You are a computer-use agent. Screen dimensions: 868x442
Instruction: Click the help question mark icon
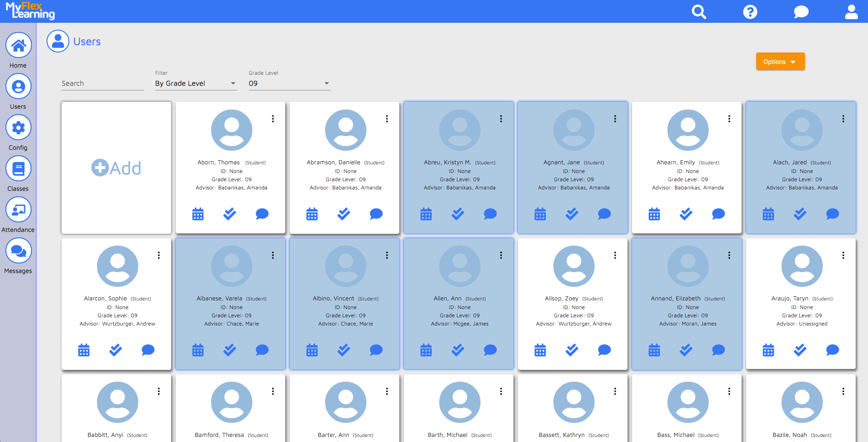(x=750, y=11)
